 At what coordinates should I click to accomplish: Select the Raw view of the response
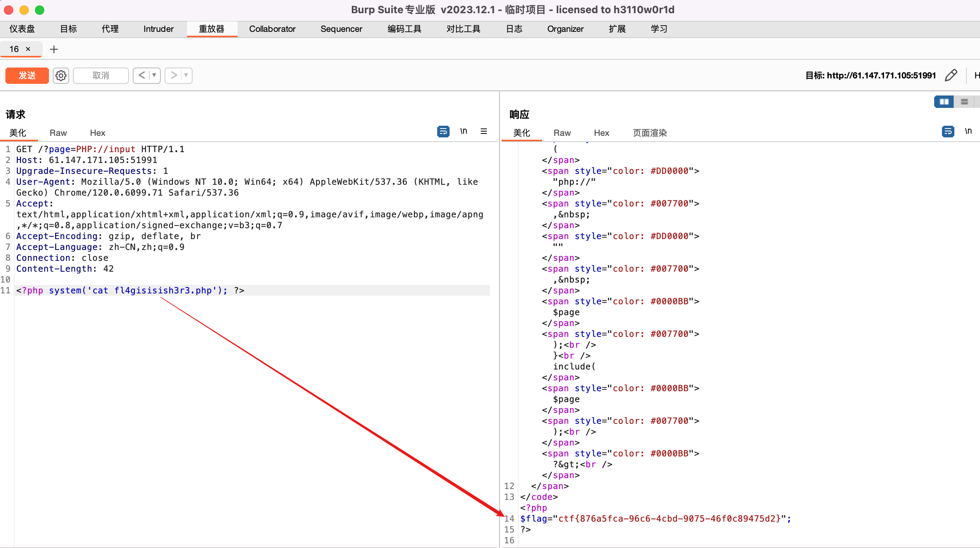563,133
